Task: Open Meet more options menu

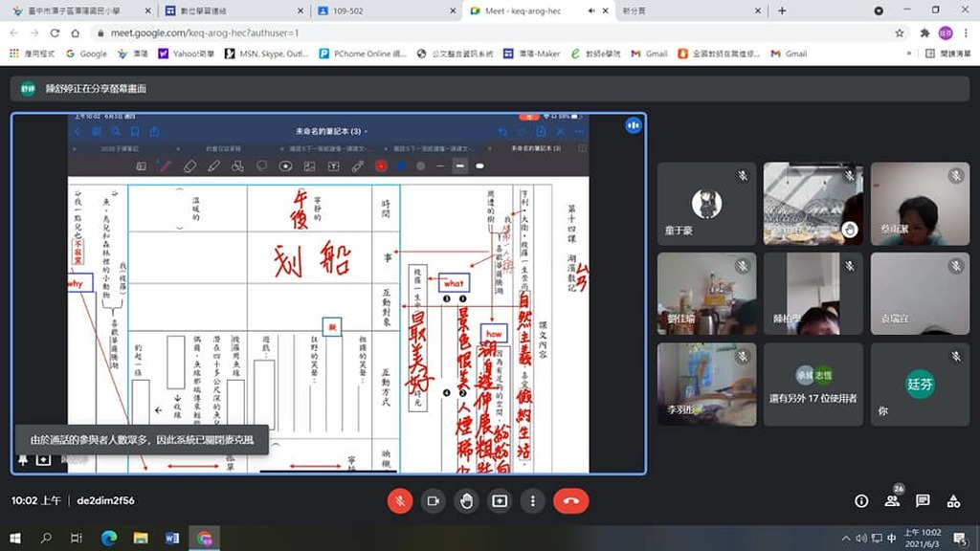Action: 532,501
